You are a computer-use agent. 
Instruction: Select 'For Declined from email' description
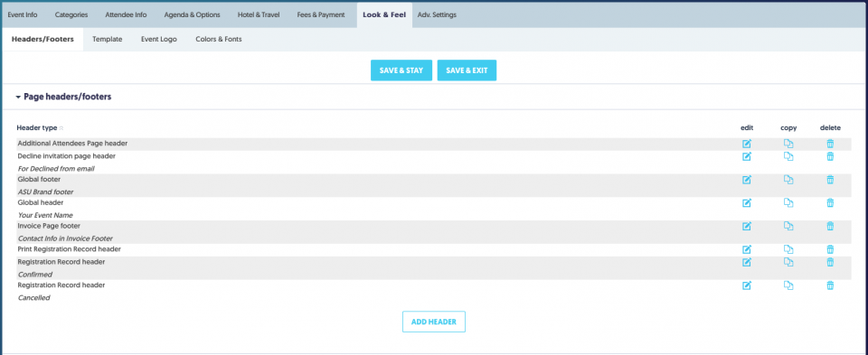(56, 169)
